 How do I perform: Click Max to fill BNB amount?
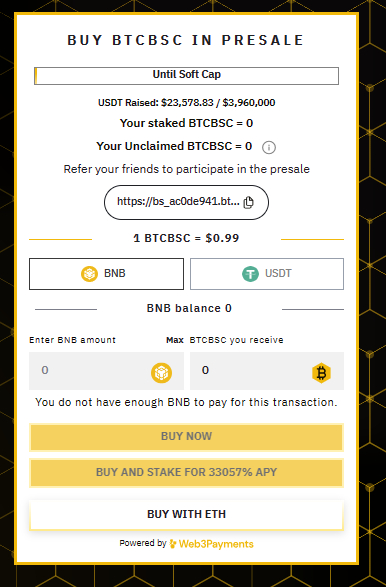pos(175,340)
